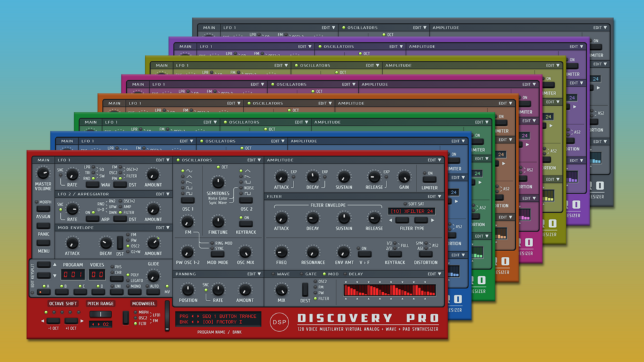644x362 pixels.
Task: Click the keysplit up arrow
Action: (54, 265)
